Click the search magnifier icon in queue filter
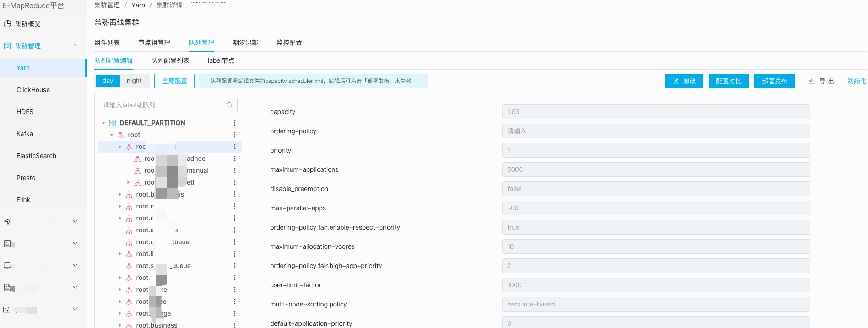The height and width of the screenshot is (328, 868). 229,105
